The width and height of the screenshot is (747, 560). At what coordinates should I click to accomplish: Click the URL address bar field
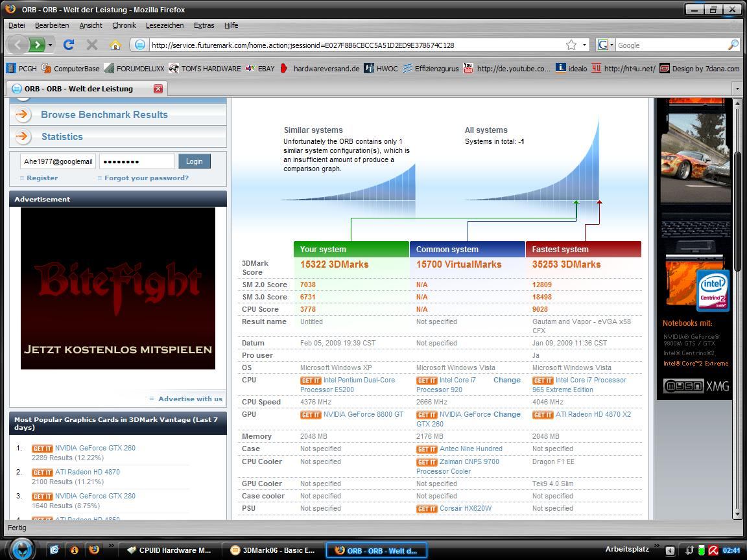coord(357,45)
